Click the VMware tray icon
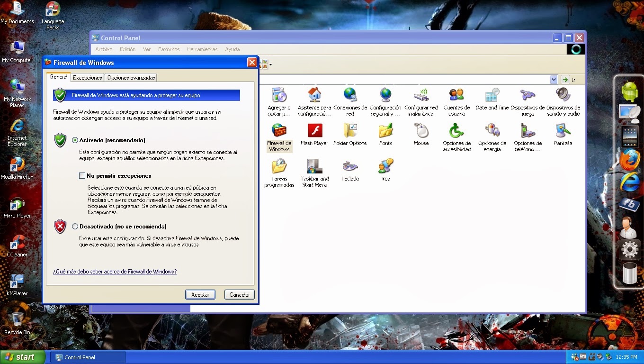 point(583,357)
